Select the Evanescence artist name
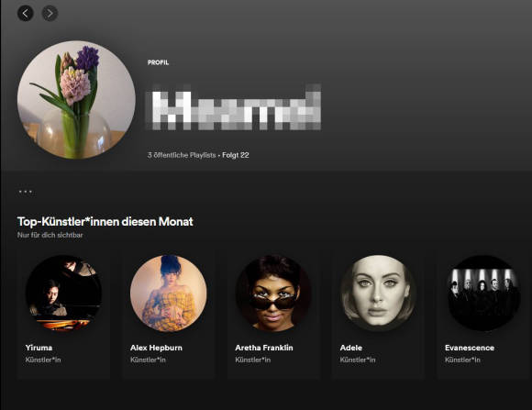The image size is (532, 410). pos(470,348)
